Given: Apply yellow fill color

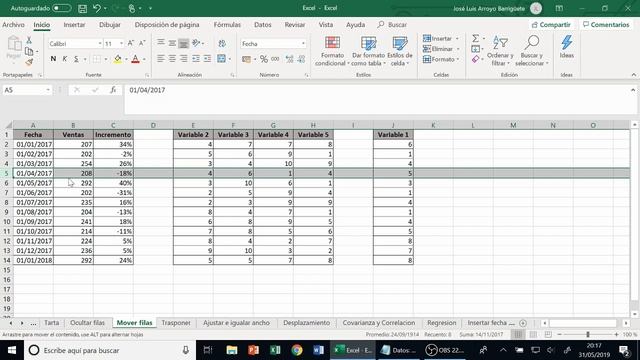Looking at the screenshot, I should [x=118, y=59].
